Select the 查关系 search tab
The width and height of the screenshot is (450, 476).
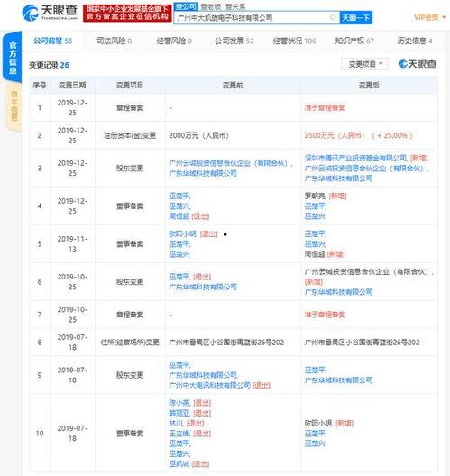click(x=235, y=6)
